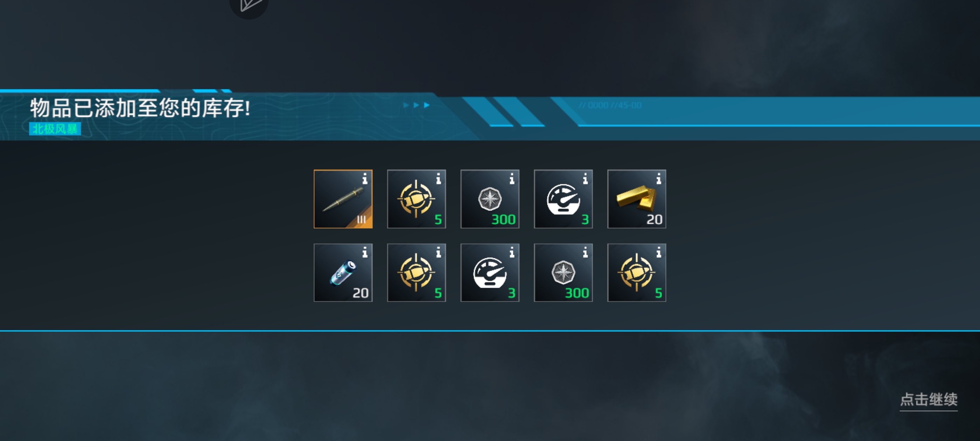Viewport: 980px width, 441px height.
Task: Select top-row speedometer boost showing 3
Action: point(563,198)
